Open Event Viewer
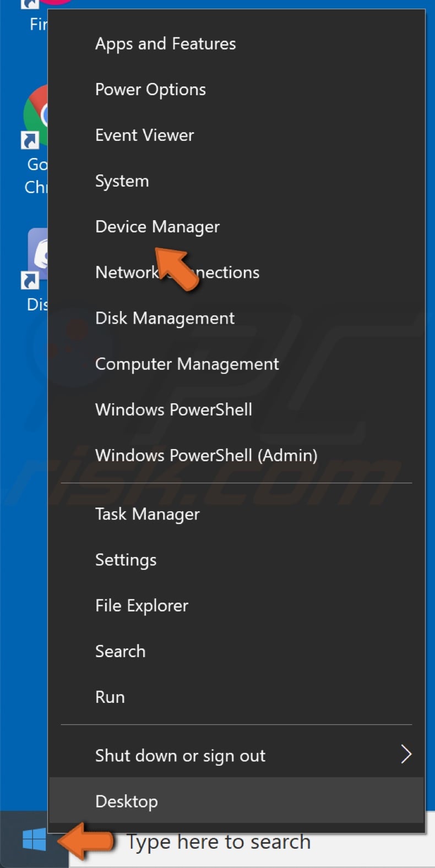 [144, 135]
